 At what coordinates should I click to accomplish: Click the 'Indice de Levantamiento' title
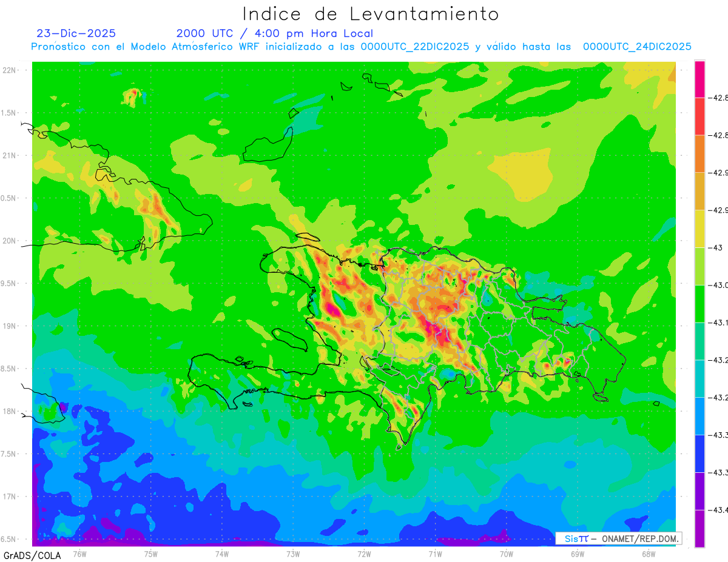(371, 14)
